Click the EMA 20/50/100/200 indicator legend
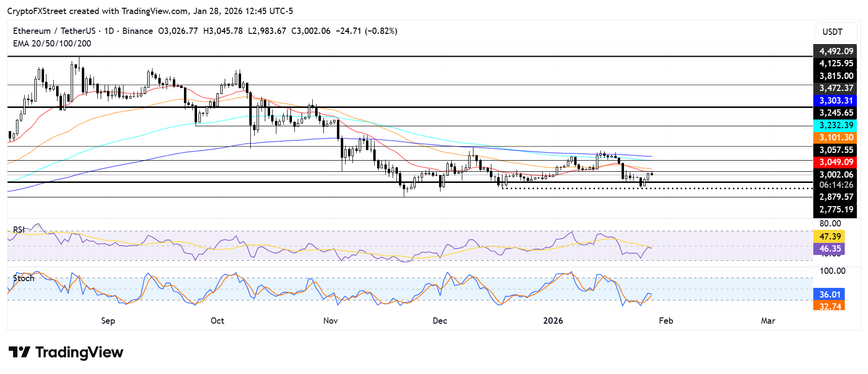Image resolution: width=868 pixels, height=374 pixels. [52, 44]
